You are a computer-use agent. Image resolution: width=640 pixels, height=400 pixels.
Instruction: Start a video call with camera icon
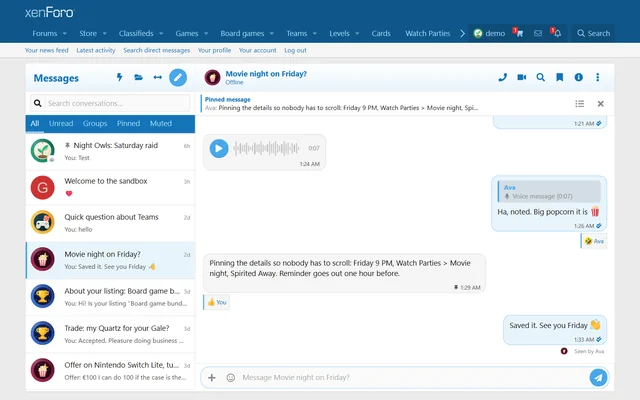pyautogui.click(x=522, y=77)
